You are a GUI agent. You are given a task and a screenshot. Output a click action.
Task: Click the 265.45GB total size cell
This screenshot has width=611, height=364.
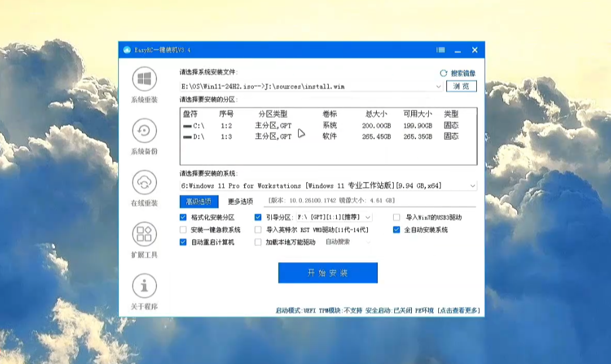pos(377,136)
